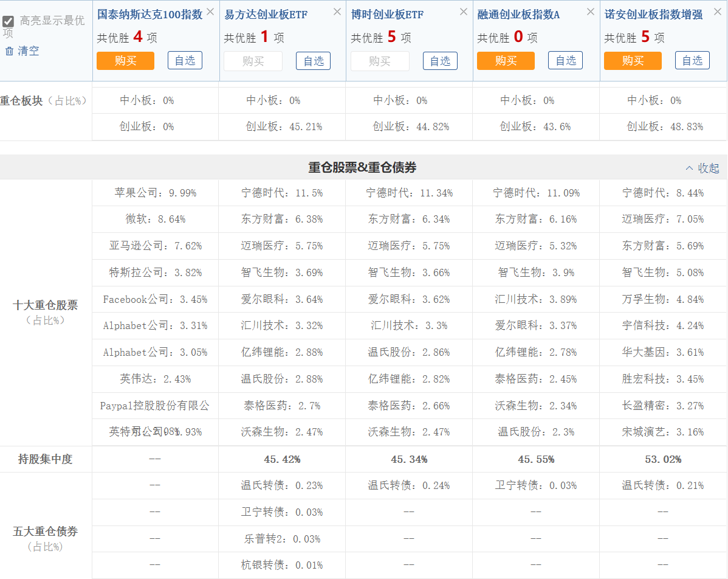Click the 苹果公司 holding entry
The image size is (728, 579).
[x=155, y=192]
